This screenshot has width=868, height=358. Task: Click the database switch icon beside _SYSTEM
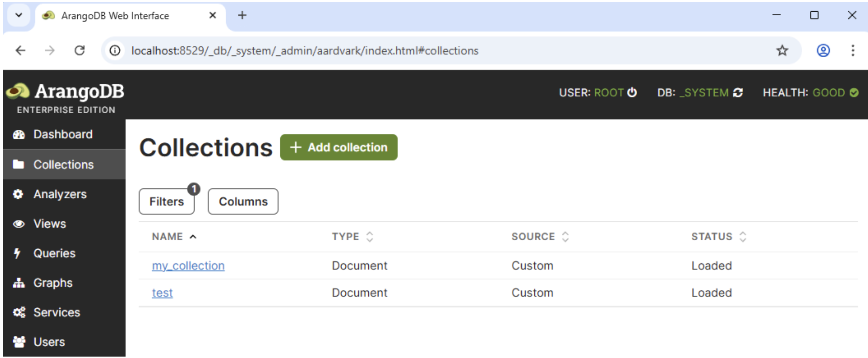[738, 93]
